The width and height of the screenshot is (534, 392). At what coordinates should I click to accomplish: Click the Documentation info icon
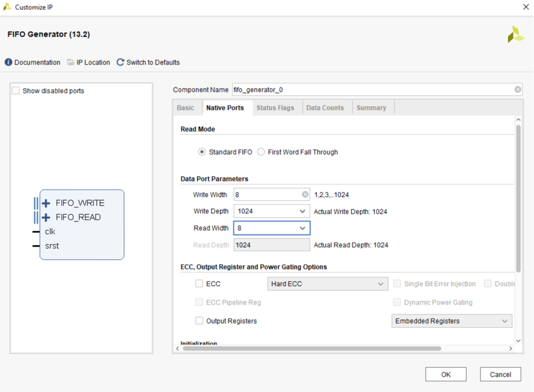[x=8, y=62]
